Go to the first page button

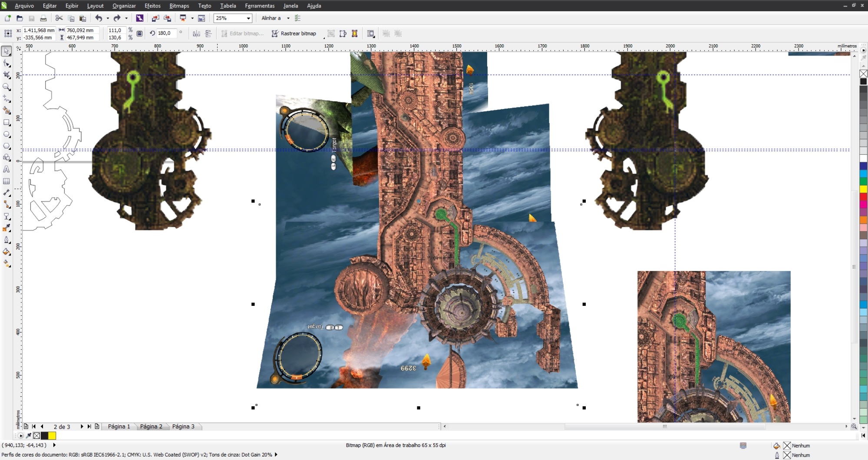pyautogui.click(x=34, y=427)
